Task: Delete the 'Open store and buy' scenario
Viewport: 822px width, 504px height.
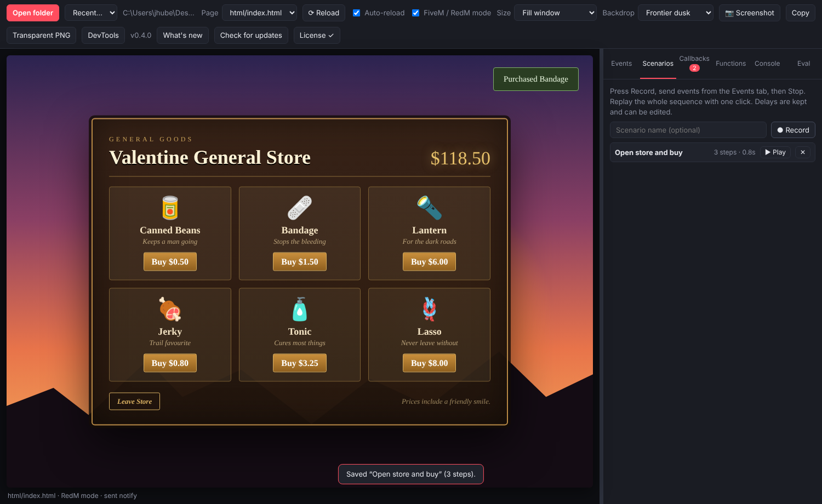Action: pos(803,152)
